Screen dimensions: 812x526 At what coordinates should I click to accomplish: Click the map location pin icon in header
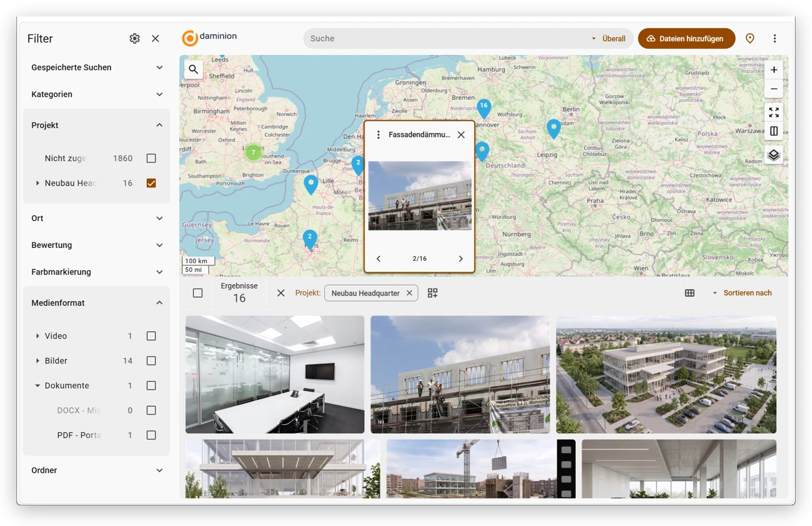[x=750, y=39]
